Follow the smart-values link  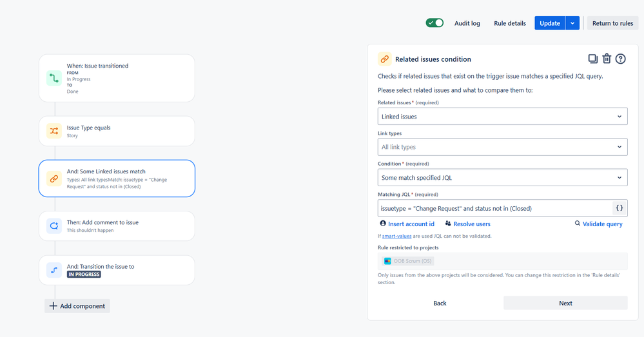[x=396, y=236]
